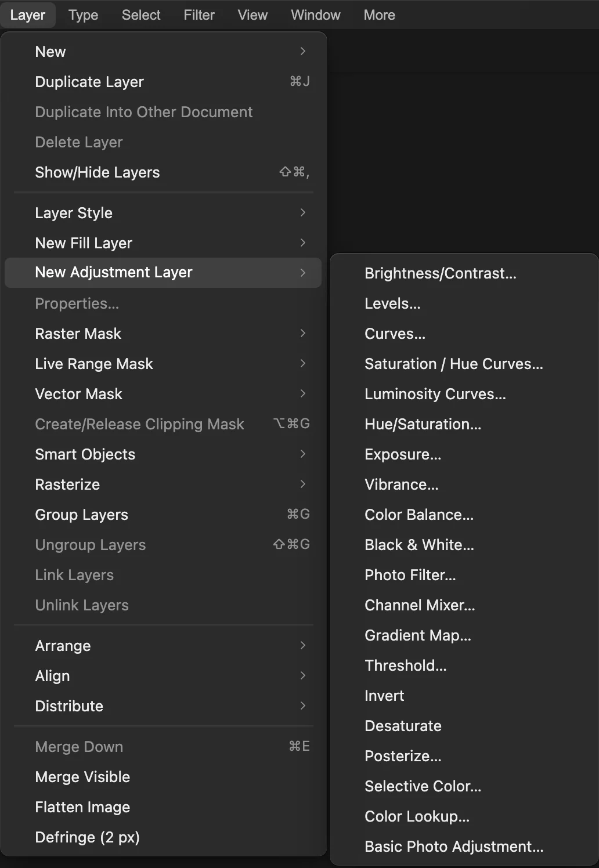Add a Gradient Map adjustment layer

click(x=464, y=635)
